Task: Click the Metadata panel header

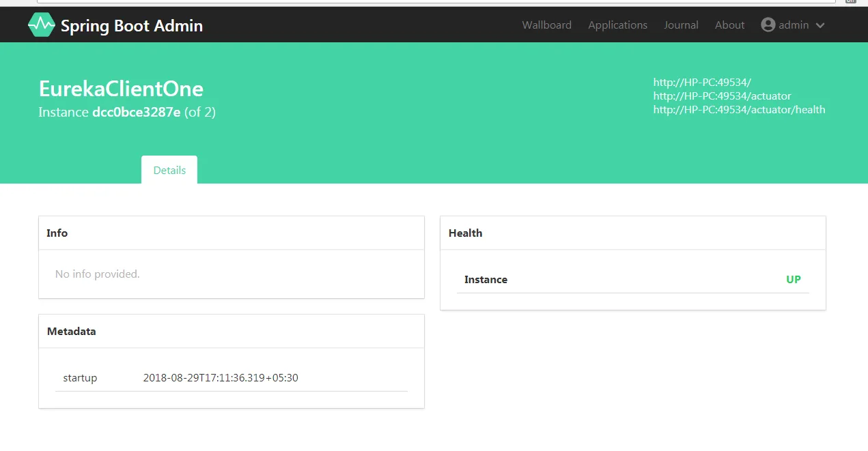Action: 232,332
